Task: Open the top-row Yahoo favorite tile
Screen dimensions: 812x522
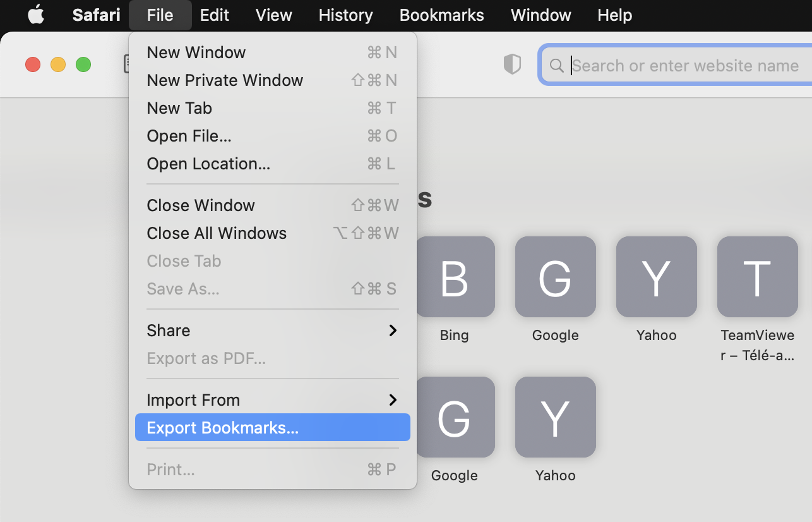Action: (x=657, y=277)
